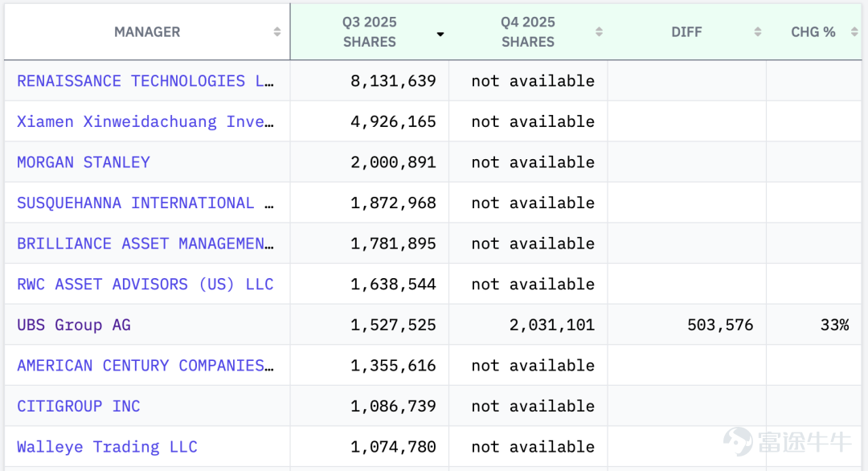
Task: Click 'not available' in the BRILLIANCE ASSET row
Action: (533, 244)
